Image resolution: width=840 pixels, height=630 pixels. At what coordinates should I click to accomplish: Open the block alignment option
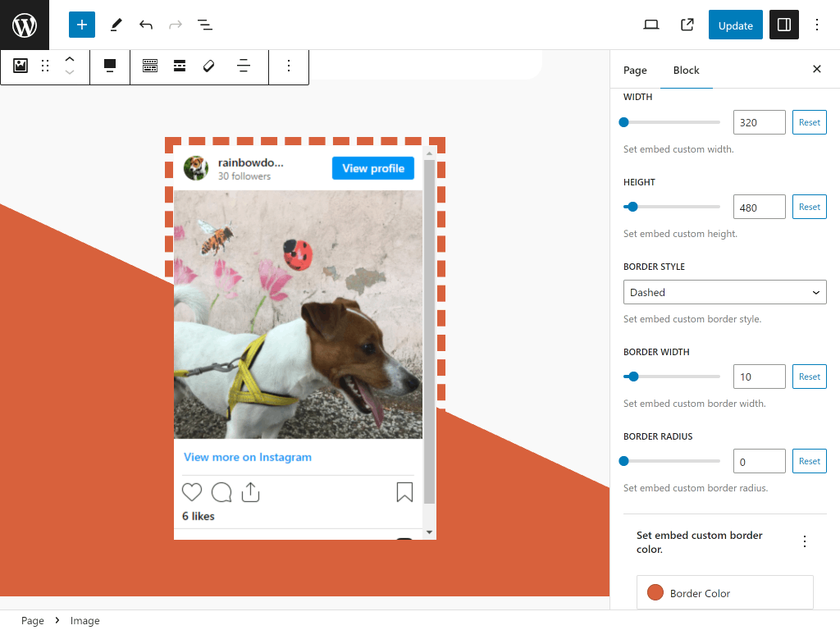coord(110,66)
